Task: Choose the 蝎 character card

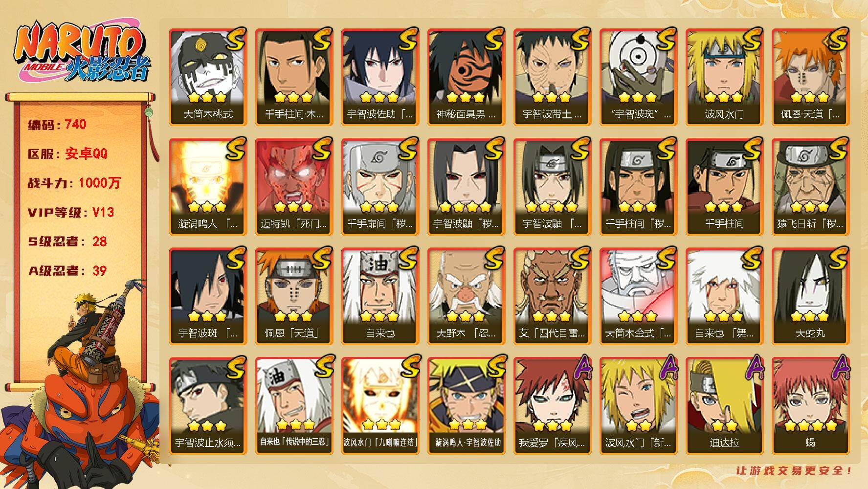Action: [810, 406]
